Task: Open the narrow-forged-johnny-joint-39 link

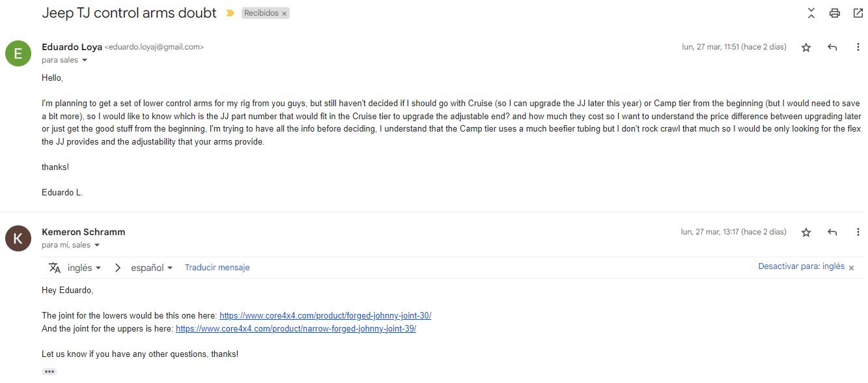Action: [x=296, y=329]
